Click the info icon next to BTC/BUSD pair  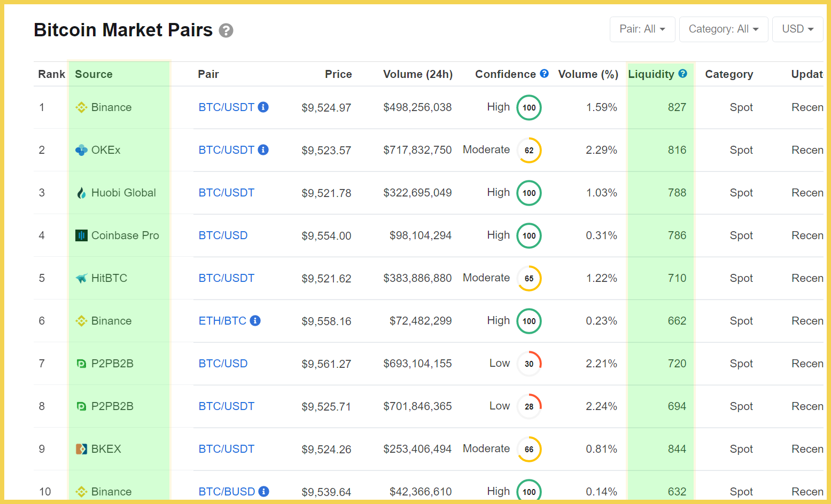(x=263, y=492)
